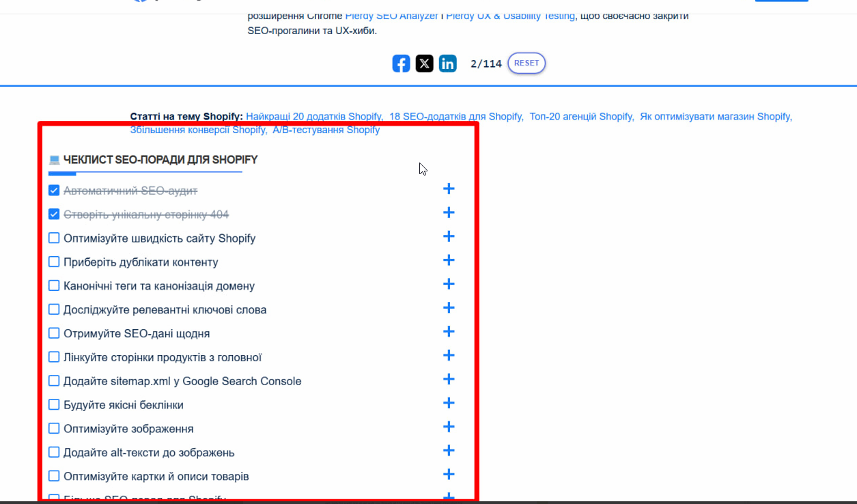Viewport: 857px width, 504px height.
Task: Click the '2/114' progress counter
Action: [486, 64]
